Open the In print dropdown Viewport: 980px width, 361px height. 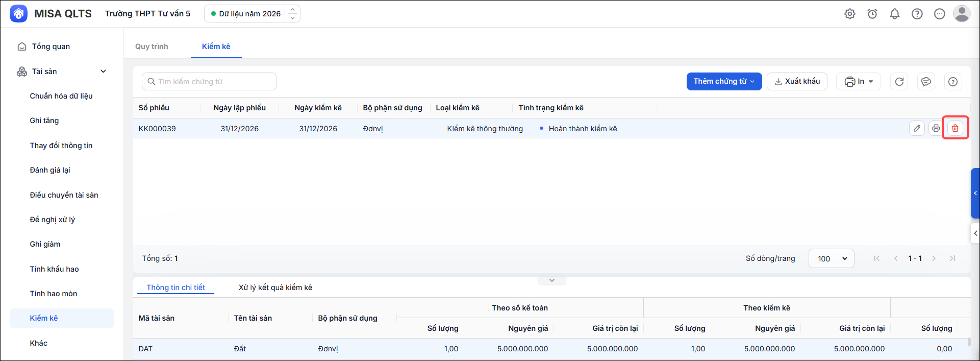tap(859, 82)
